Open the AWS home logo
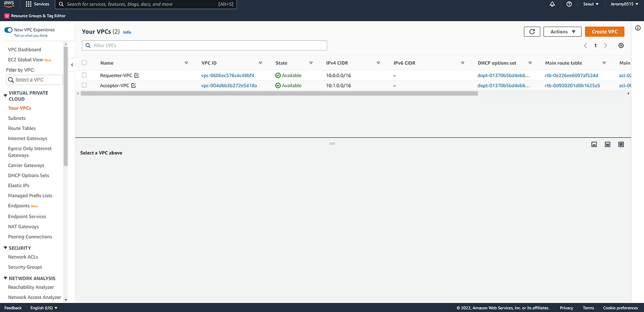This screenshot has width=644, height=312. [x=9, y=4]
